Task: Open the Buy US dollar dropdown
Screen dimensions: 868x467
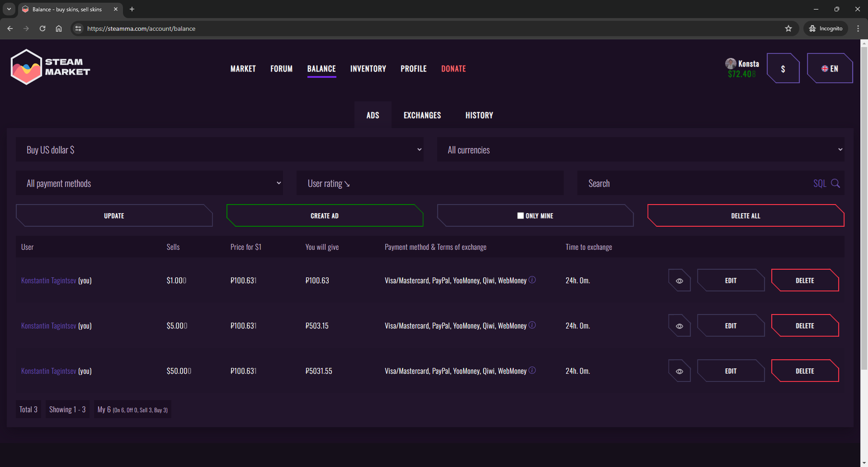Action: coord(220,150)
